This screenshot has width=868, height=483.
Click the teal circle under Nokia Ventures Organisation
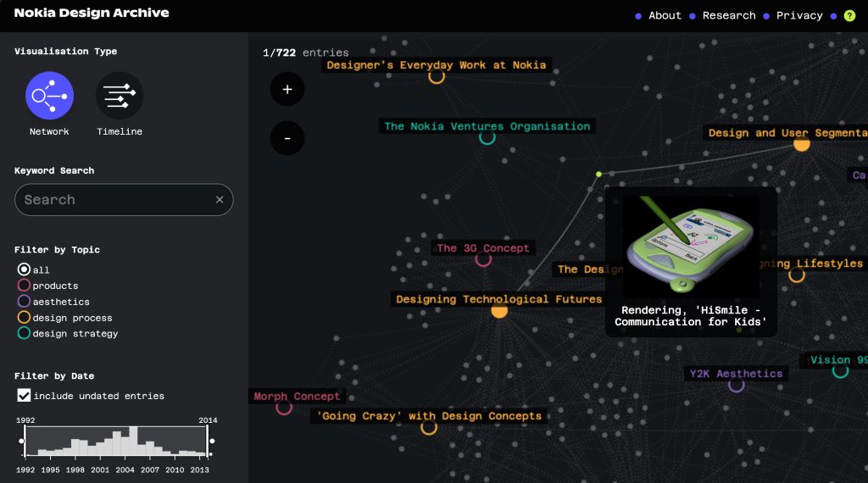coord(487,136)
